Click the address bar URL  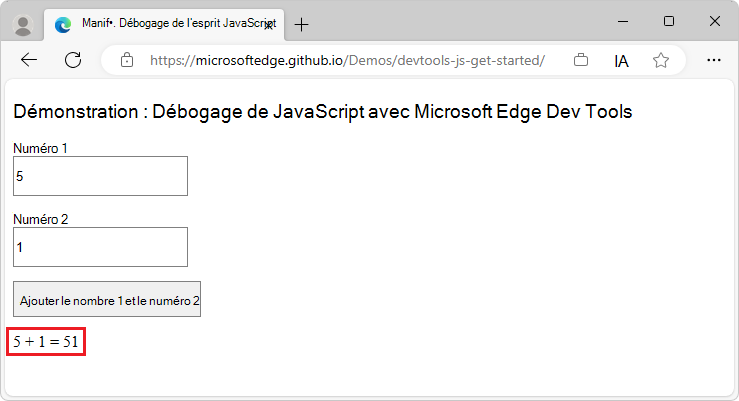coord(347,60)
